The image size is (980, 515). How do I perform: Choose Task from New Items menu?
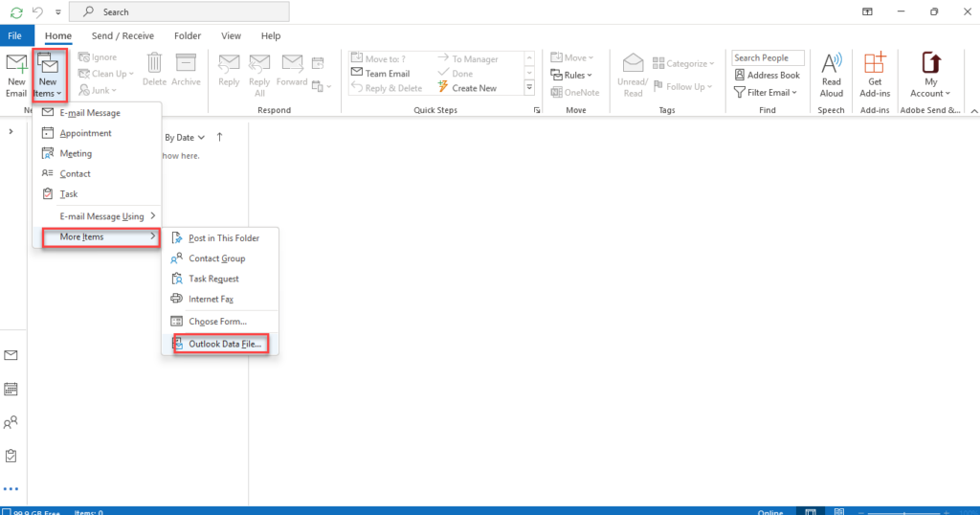coord(98,194)
